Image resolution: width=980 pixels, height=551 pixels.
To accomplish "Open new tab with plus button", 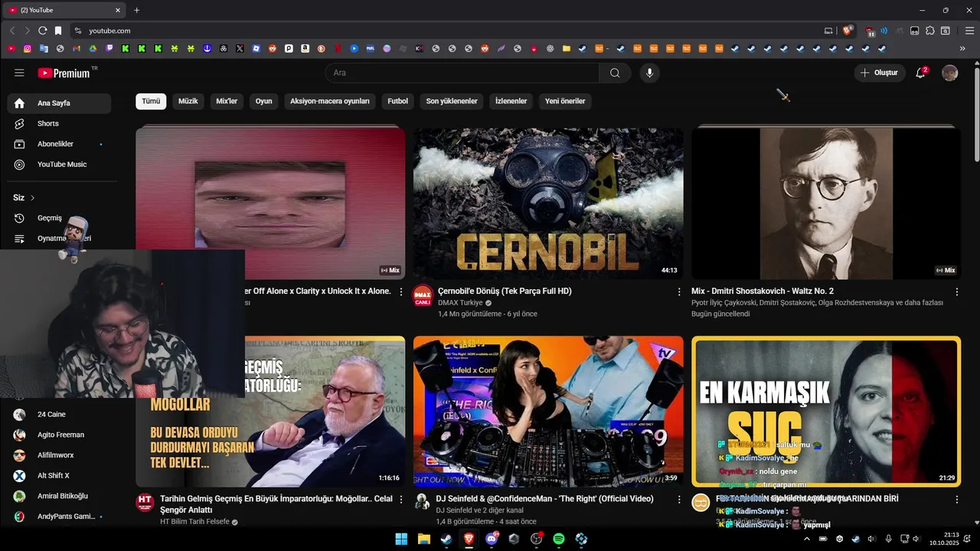I will pyautogui.click(x=136, y=10).
